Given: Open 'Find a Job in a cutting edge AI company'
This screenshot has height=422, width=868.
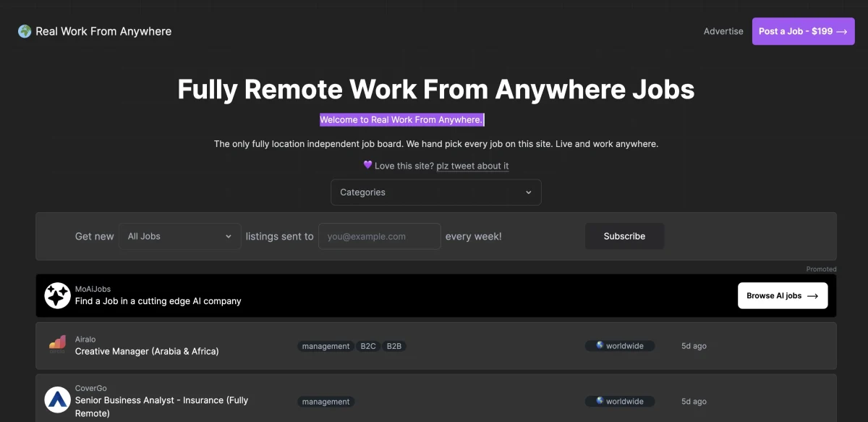Looking at the screenshot, I should [x=158, y=301].
